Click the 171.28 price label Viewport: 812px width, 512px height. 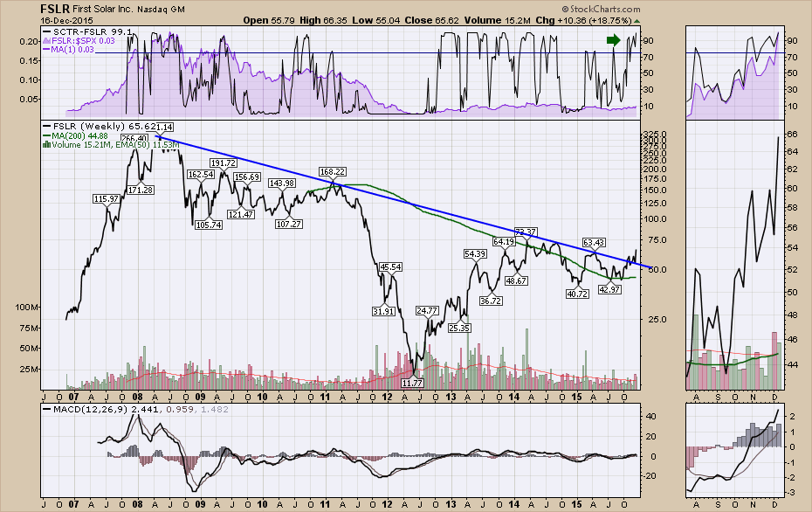141,190
